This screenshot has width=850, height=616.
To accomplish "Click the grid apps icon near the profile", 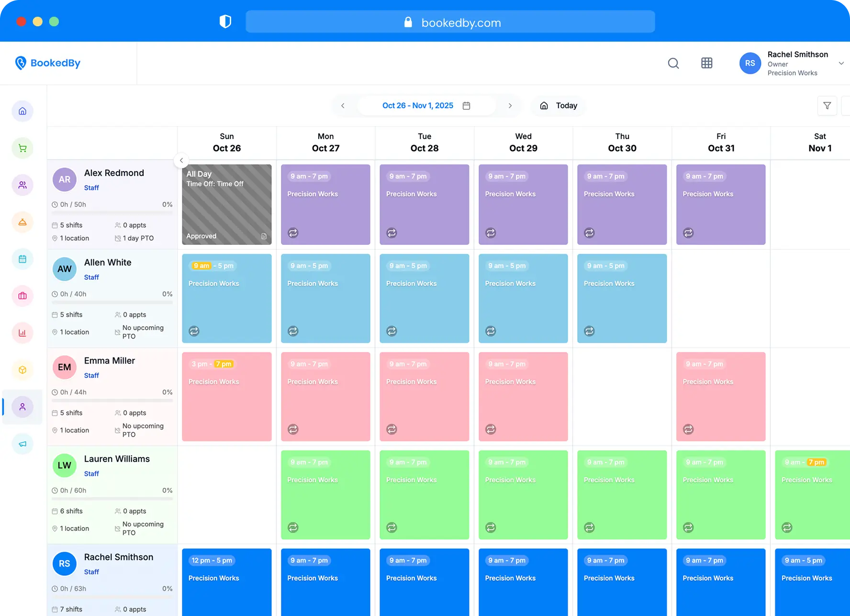I will pos(707,63).
